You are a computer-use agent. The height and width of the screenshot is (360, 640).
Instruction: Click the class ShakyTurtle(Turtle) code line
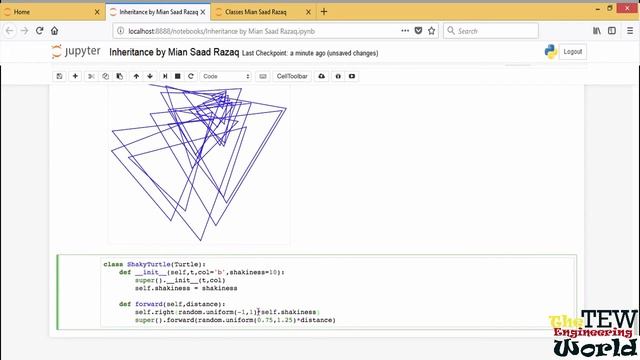pyautogui.click(x=155, y=264)
